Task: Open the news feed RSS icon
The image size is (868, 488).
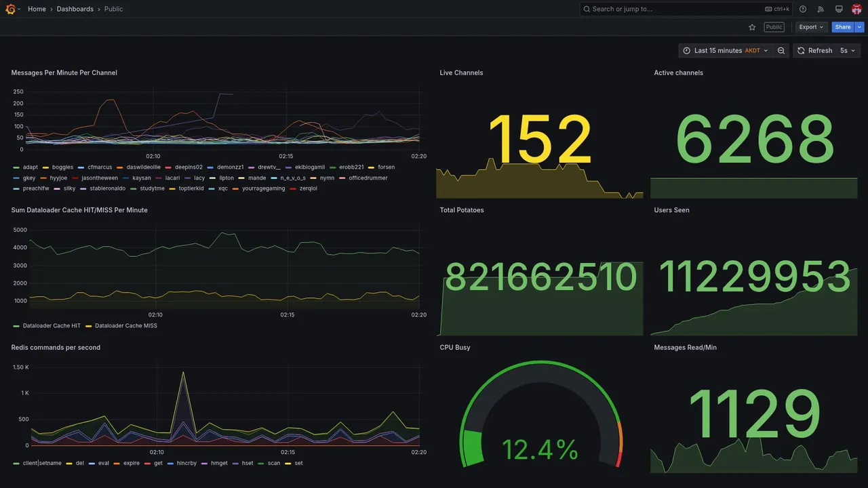Action: [821, 9]
